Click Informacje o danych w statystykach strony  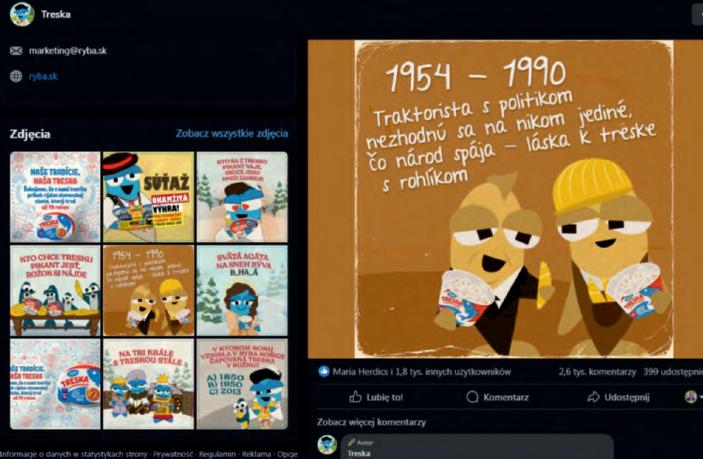click(x=73, y=454)
